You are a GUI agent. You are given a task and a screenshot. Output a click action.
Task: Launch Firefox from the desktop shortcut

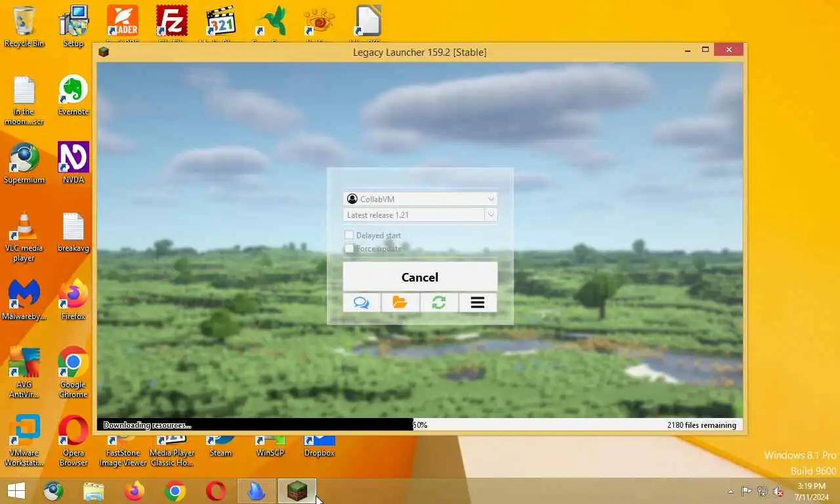[73, 301]
